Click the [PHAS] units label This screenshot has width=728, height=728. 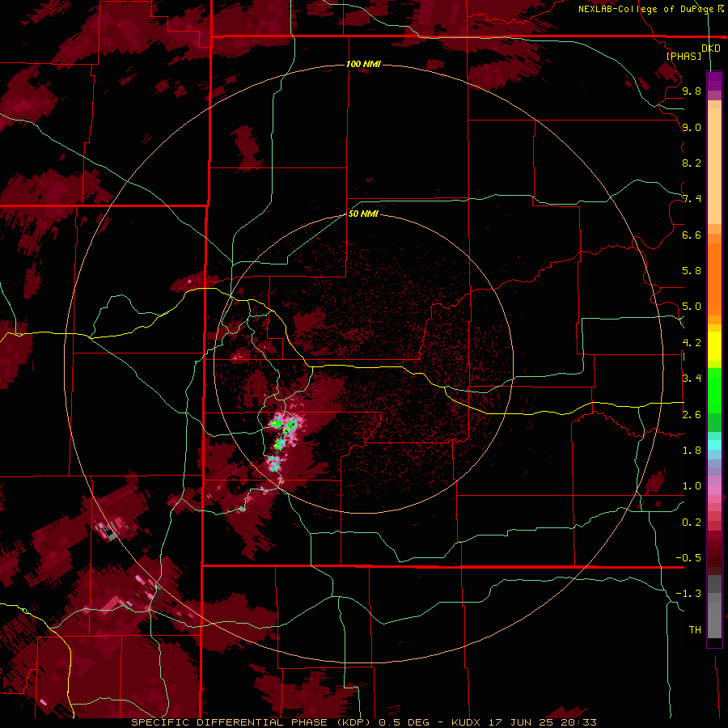click(x=684, y=57)
